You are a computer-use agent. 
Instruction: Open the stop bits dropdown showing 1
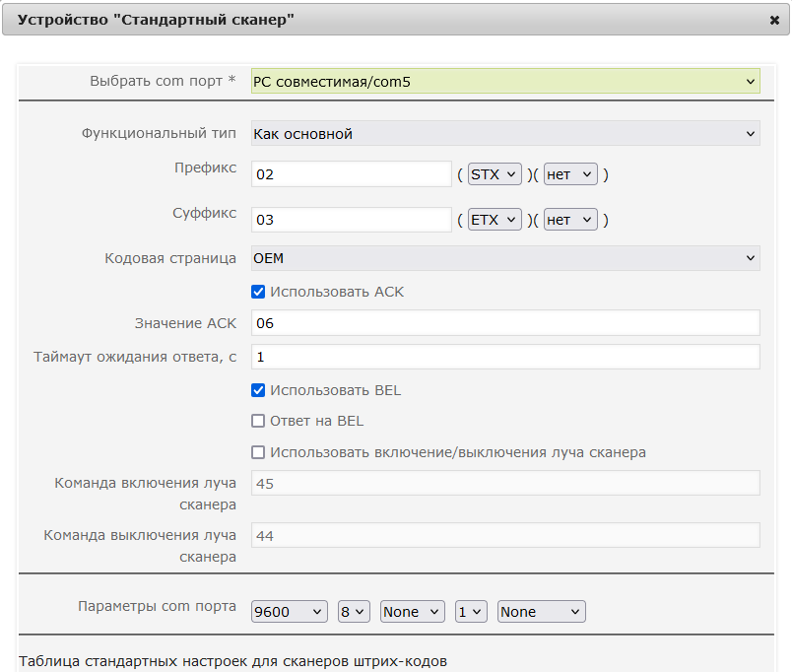[x=471, y=611]
